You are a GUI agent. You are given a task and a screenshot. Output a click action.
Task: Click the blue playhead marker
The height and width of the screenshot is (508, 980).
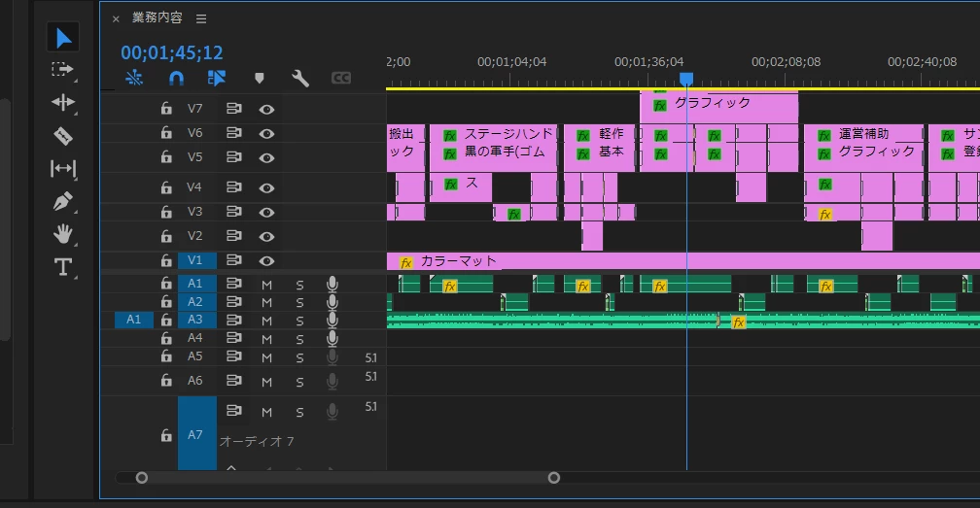tap(686, 79)
